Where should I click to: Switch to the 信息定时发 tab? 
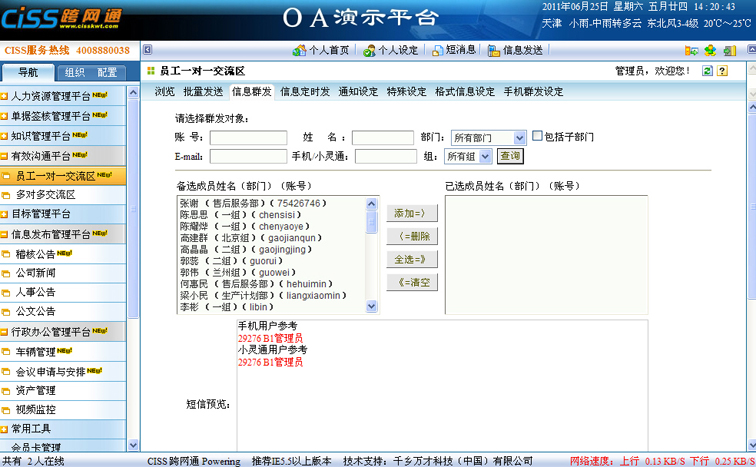point(305,92)
